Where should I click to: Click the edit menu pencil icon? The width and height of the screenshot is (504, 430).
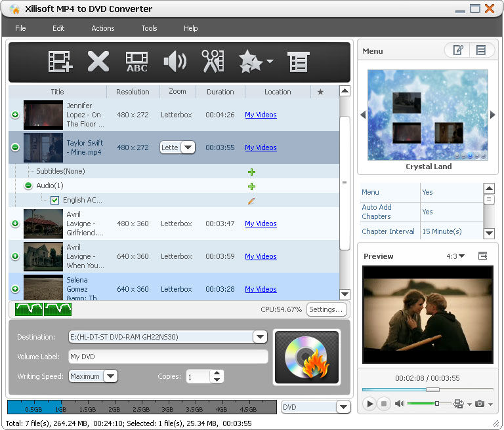tap(458, 50)
